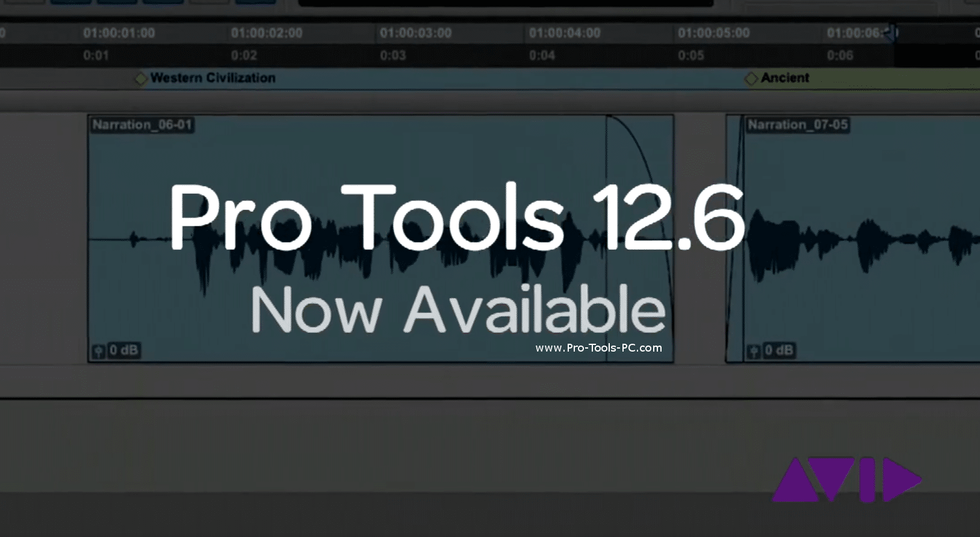Select the Western Civilization marker label
The image size is (980, 537).
pos(213,78)
